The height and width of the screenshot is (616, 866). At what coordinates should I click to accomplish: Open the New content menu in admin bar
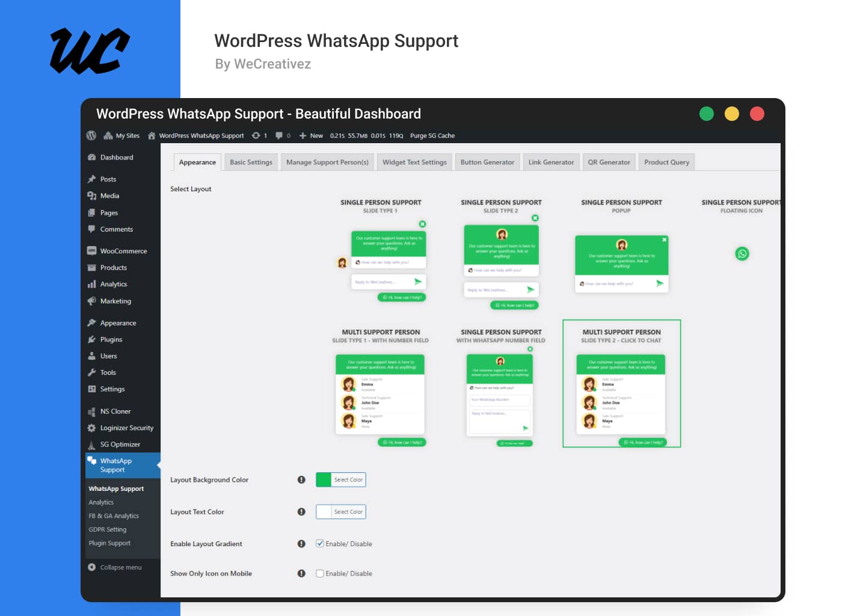coord(311,135)
